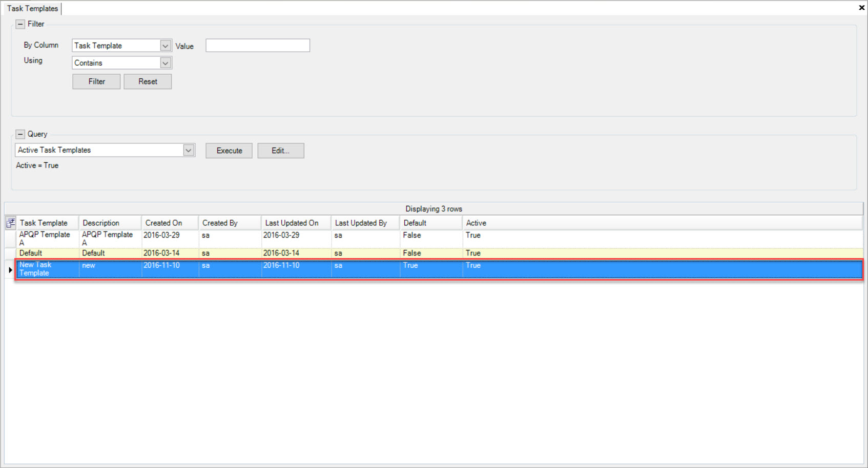Select the New Task Template cell
Viewport: 868px width, 468px height.
[x=47, y=269]
